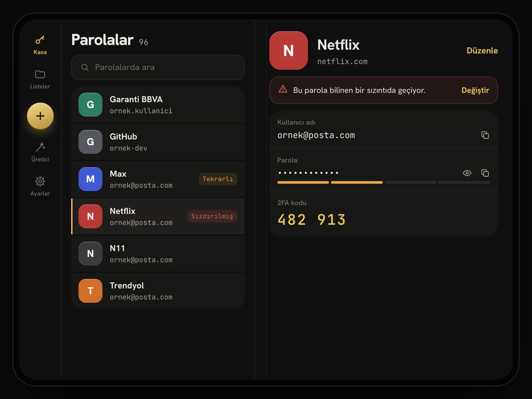The width and height of the screenshot is (532, 399).
Task: Click the Trendyol entry name
Action: [127, 286]
